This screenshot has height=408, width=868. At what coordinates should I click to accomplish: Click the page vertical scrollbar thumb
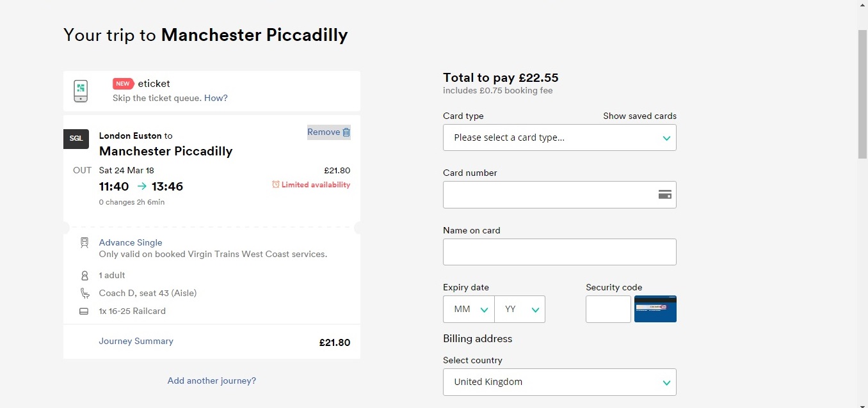point(862,93)
